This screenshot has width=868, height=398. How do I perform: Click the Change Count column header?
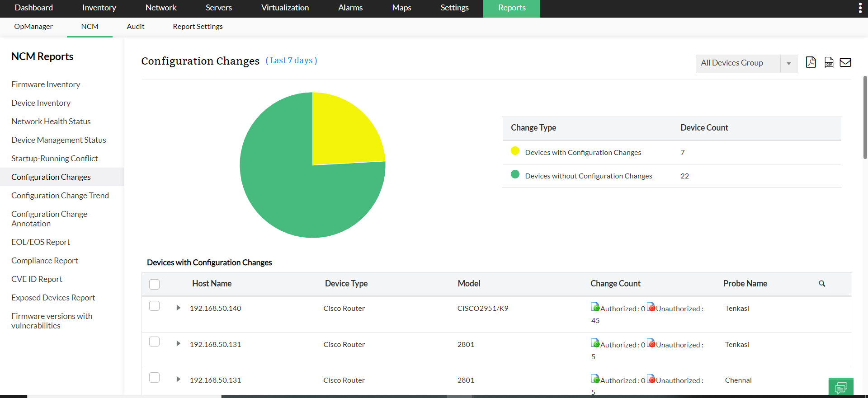[x=615, y=284]
